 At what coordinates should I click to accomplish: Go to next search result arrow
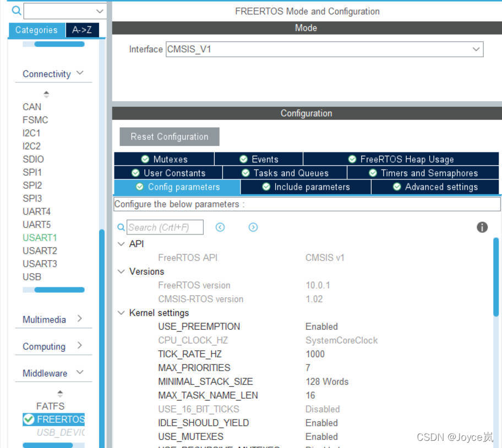(x=253, y=227)
